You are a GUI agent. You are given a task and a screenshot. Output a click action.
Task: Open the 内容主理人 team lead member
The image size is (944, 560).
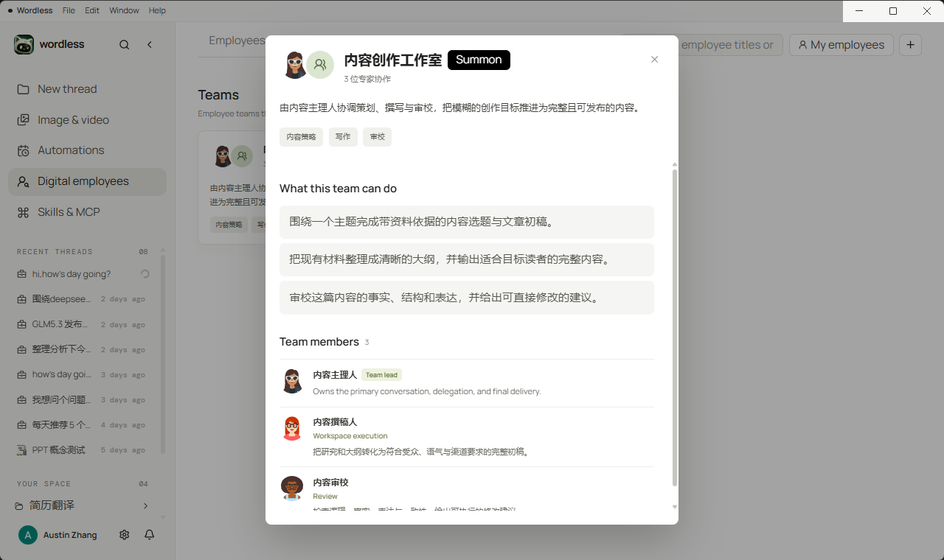pyautogui.click(x=467, y=382)
